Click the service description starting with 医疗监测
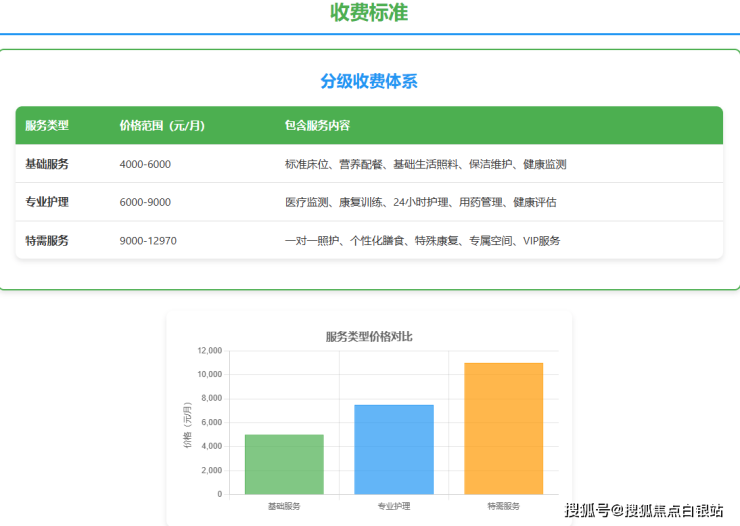 pyautogui.click(x=420, y=202)
